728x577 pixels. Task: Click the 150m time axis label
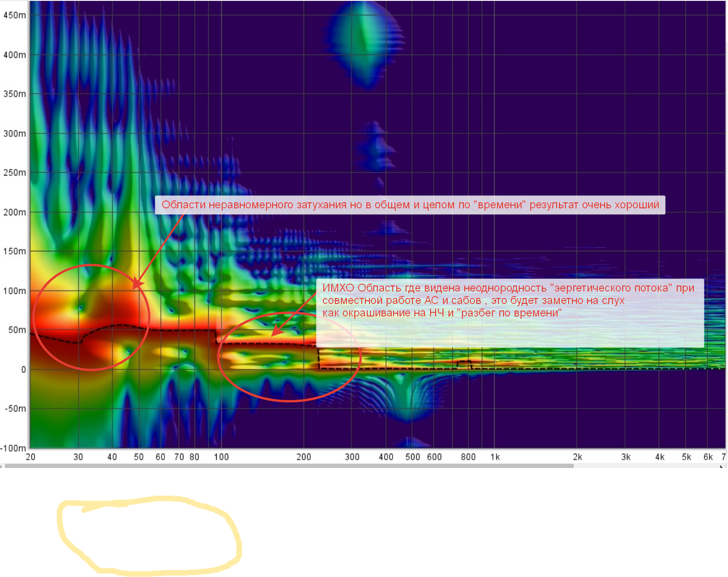[15, 251]
